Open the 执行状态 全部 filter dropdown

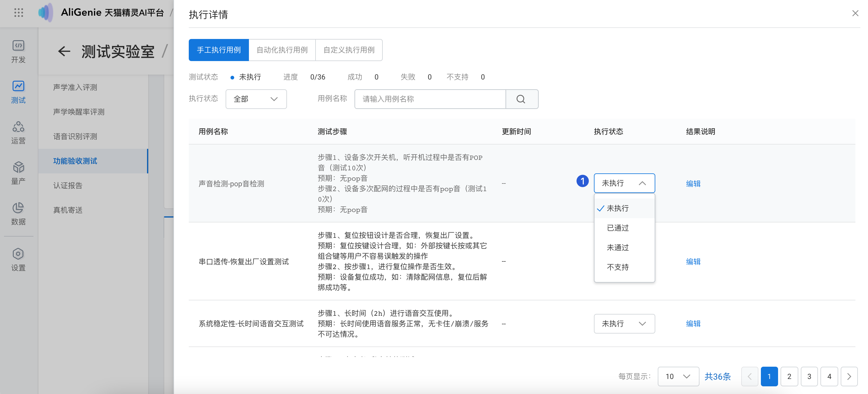256,99
